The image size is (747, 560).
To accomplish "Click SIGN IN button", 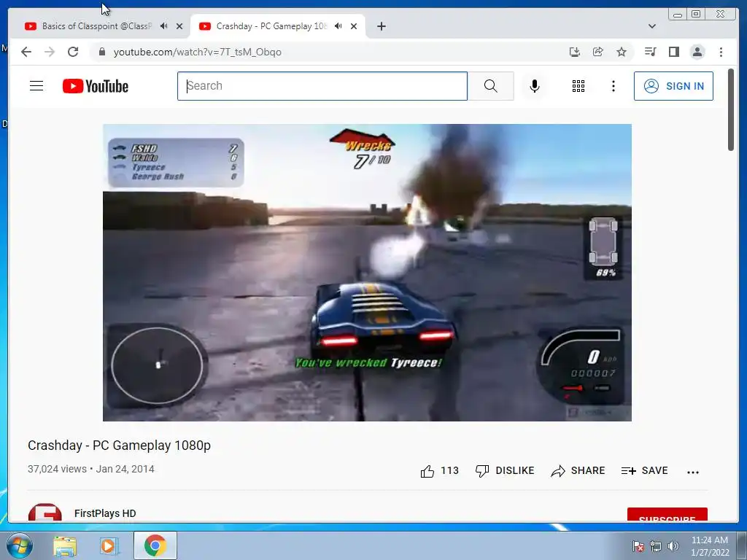I will [673, 86].
